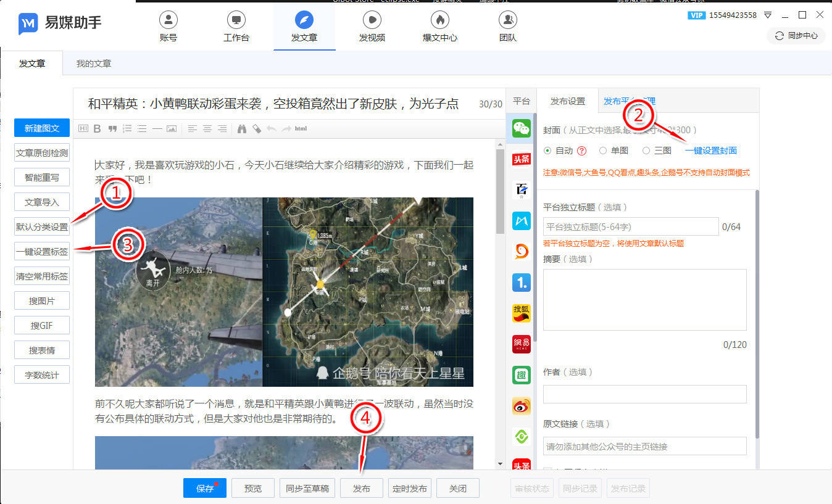Insert an image from editor toolbar
The image size is (832, 504).
coord(172,128)
